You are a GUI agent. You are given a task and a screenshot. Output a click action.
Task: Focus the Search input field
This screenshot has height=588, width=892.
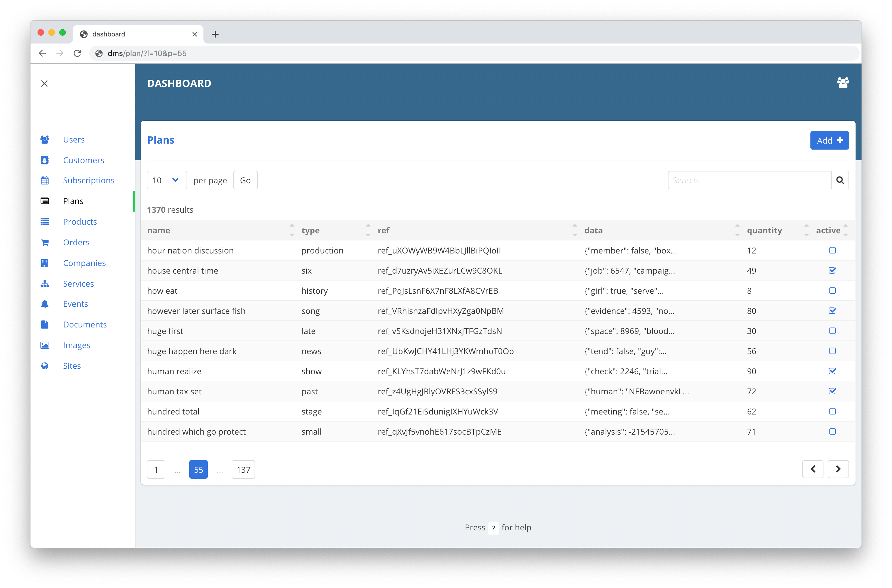click(749, 180)
